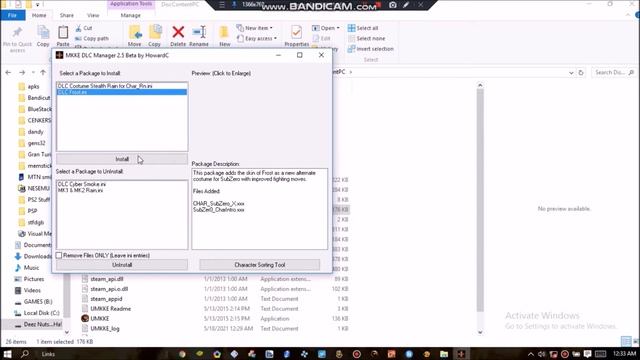The image size is (640, 360).
Task: Open the Easy access dropdown
Action: tap(257, 38)
